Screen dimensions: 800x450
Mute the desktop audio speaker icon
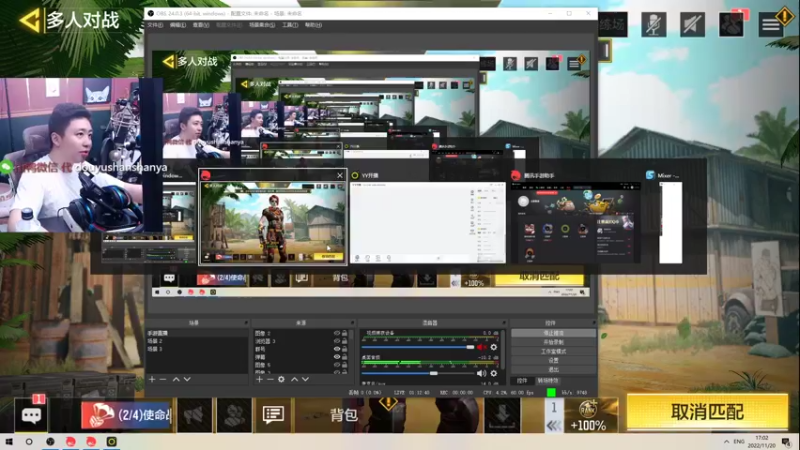point(481,373)
